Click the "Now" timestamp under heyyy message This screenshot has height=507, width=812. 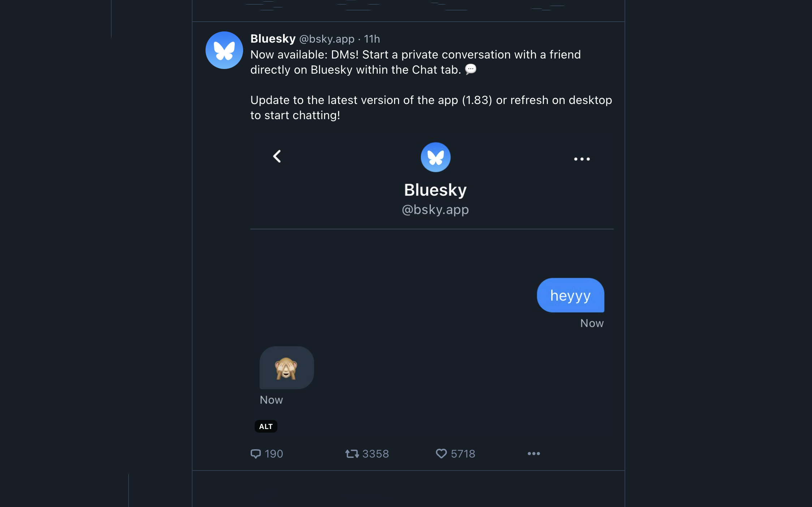click(592, 323)
